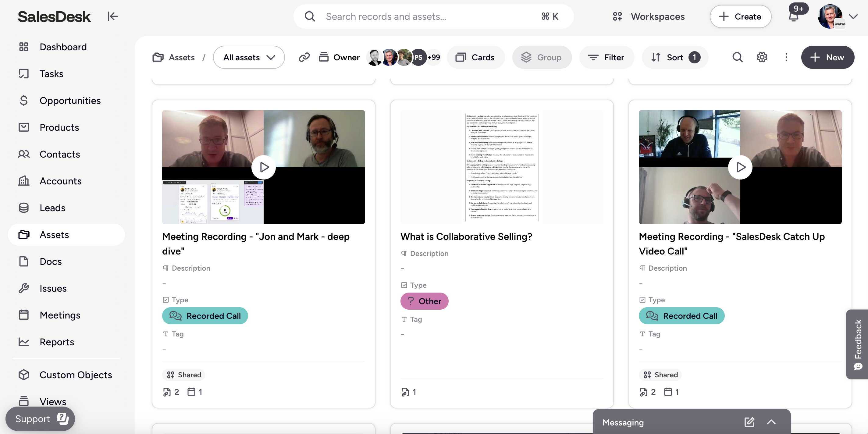Image resolution: width=868 pixels, height=434 pixels.
Task: Open Meetings from the sidebar
Action: pyautogui.click(x=60, y=315)
